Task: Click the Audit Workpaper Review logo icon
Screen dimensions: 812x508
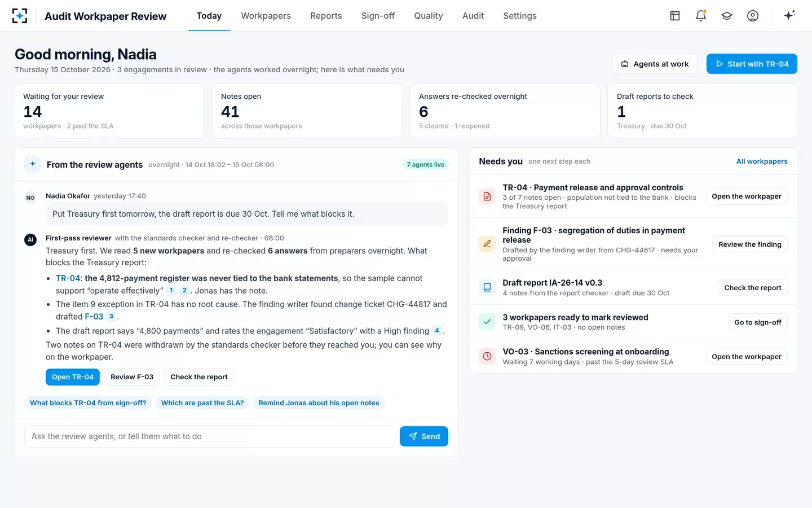Action: click(20, 16)
